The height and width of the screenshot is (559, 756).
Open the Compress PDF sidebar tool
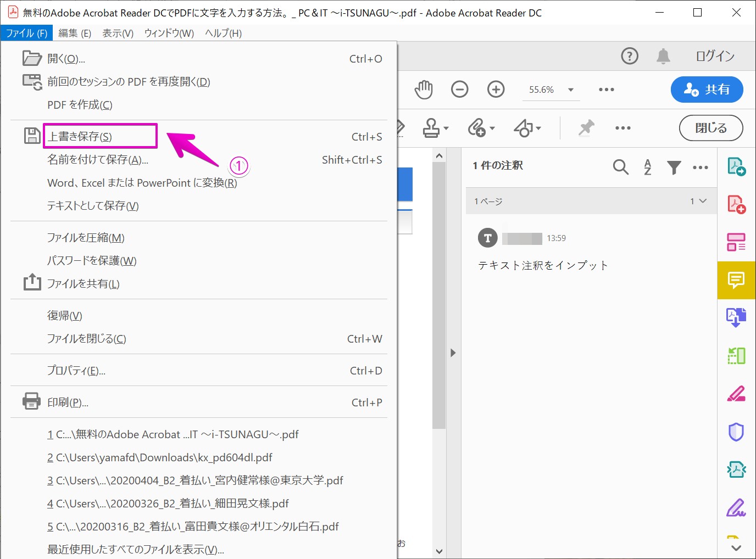coord(736,356)
